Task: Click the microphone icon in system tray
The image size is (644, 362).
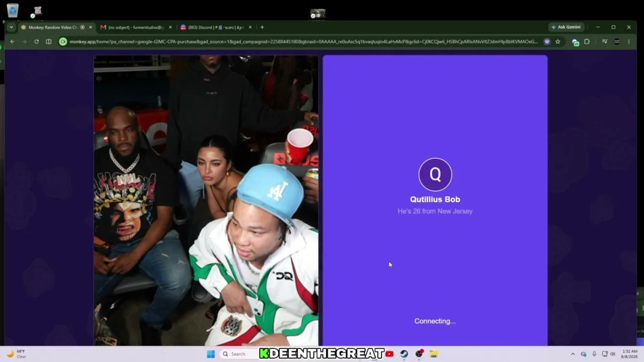Action: pyautogui.click(x=594, y=354)
